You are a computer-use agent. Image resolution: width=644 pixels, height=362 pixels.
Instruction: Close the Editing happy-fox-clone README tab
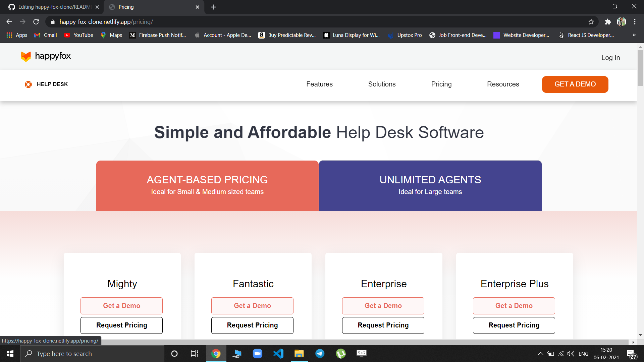[x=97, y=7]
